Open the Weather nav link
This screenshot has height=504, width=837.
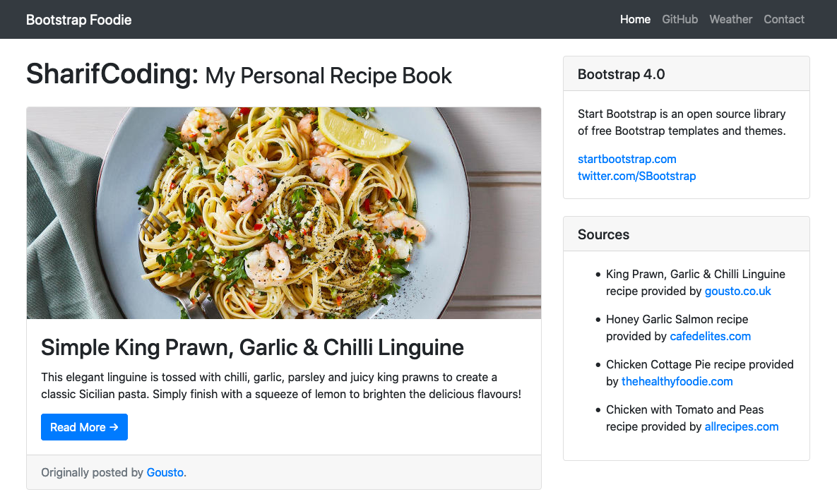(x=731, y=19)
